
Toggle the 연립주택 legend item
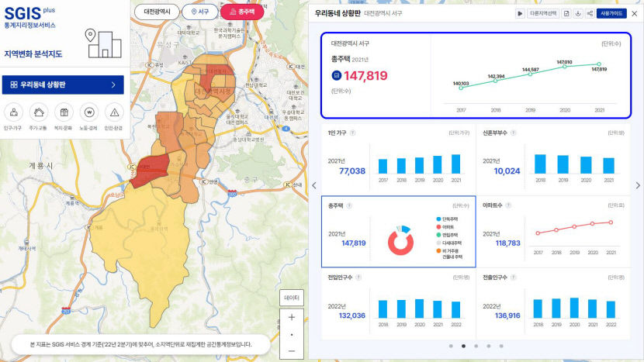coord(447,235)
